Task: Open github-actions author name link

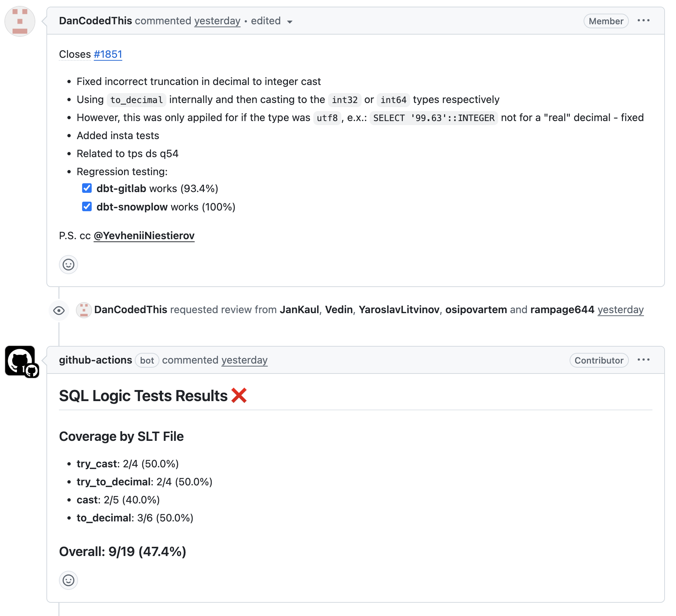Action: click(x=95, y=360)
